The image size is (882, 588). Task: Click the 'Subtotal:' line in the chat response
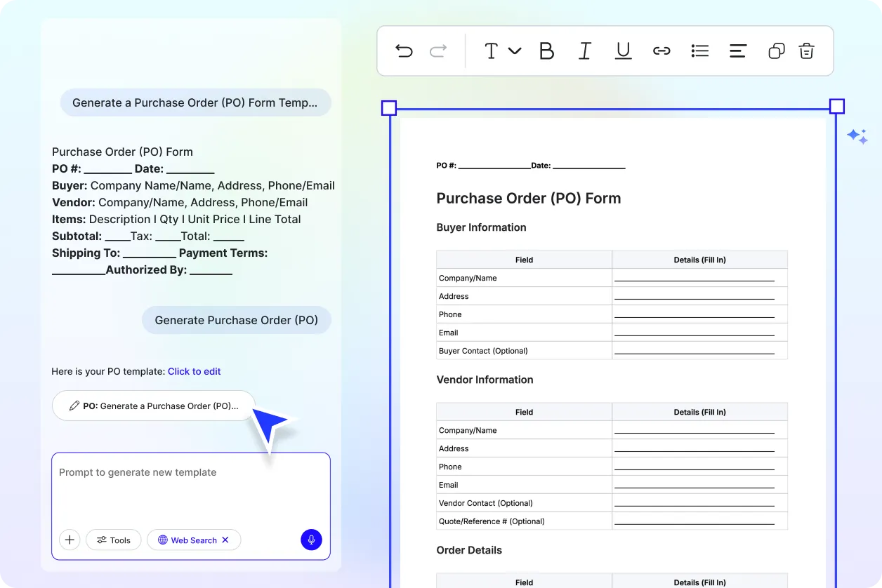pyautogui.click(x=148, y=236)
